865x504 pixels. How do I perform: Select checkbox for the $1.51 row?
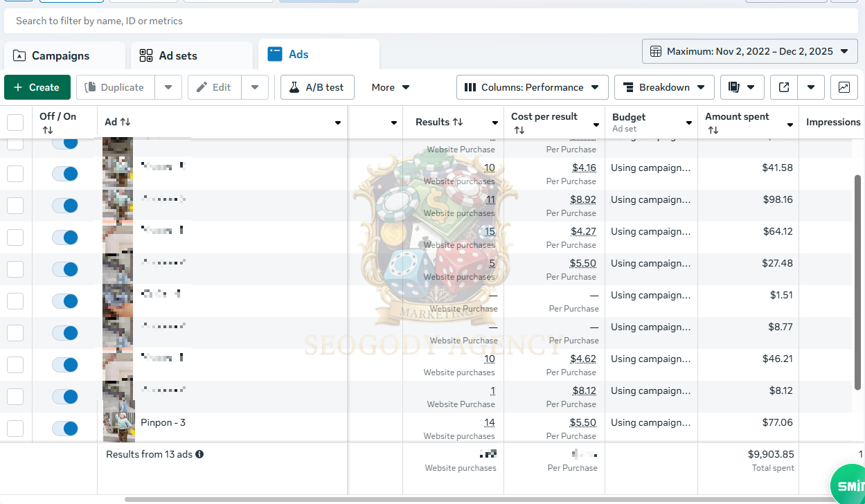coord(15,301)
